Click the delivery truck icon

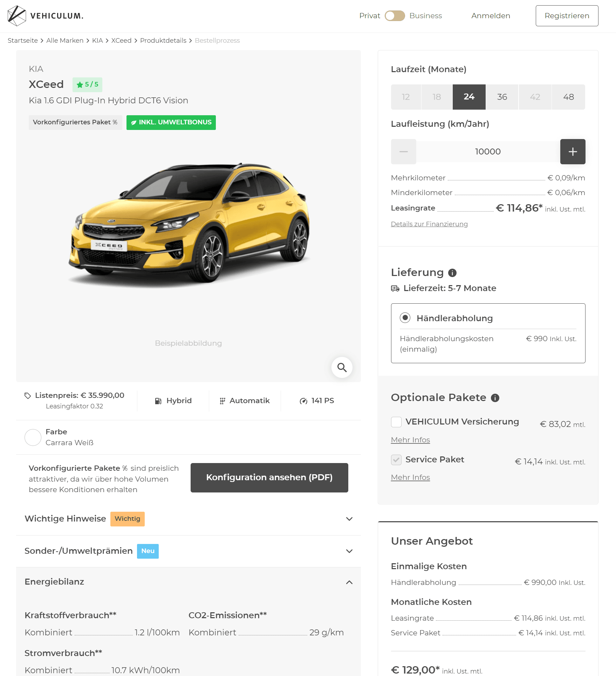[x=395, y=288]
